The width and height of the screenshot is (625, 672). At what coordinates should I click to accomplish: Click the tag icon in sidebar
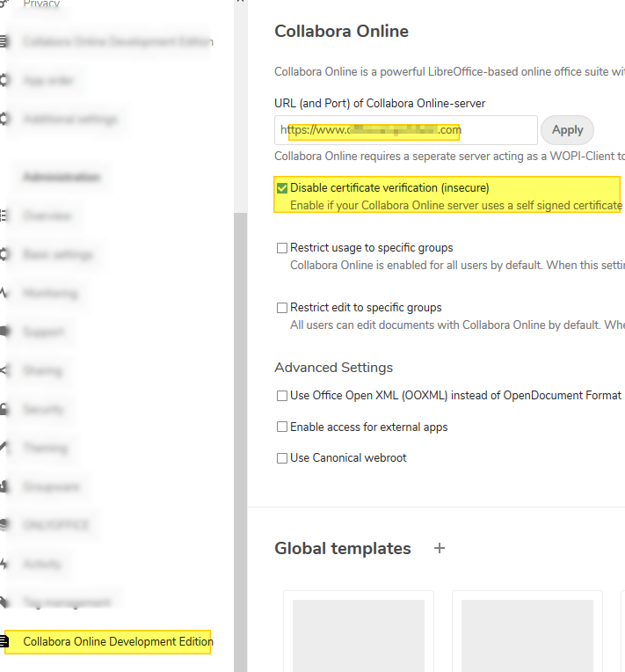click(x=4, y=603)
